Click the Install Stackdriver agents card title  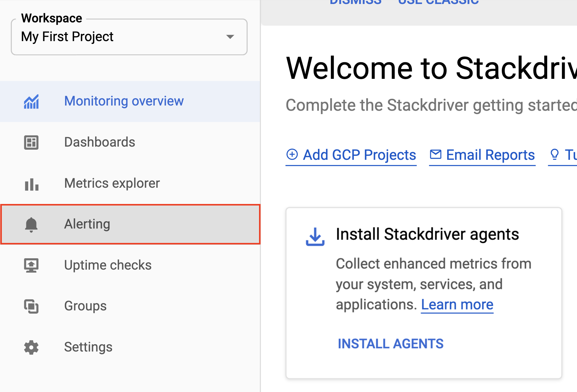[x=427, y=234]
